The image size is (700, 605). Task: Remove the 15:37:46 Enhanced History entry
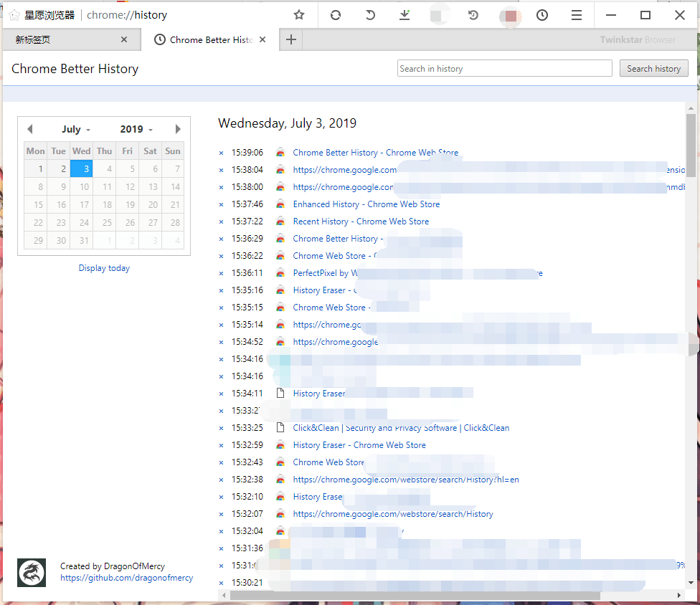pos(221,205)
